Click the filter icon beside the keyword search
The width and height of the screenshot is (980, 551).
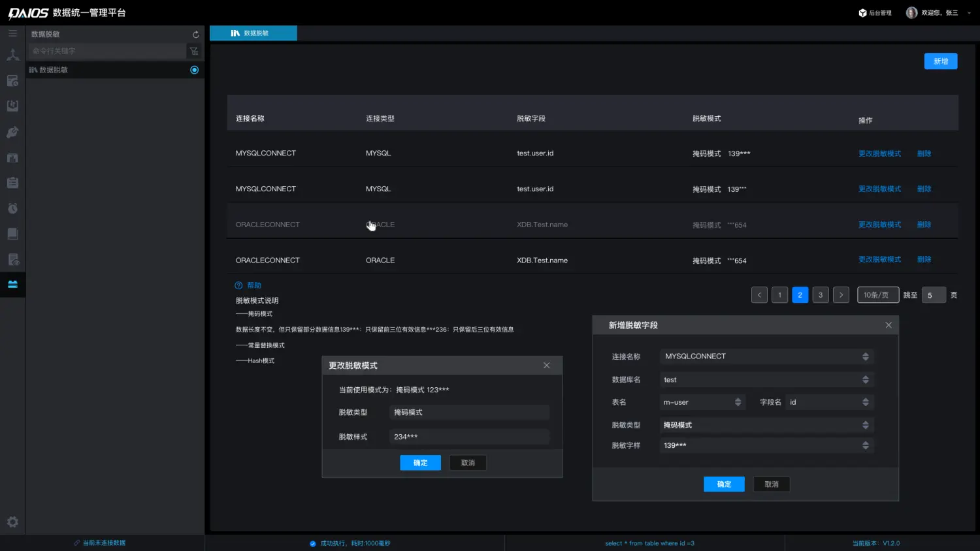tap(194, 51)
